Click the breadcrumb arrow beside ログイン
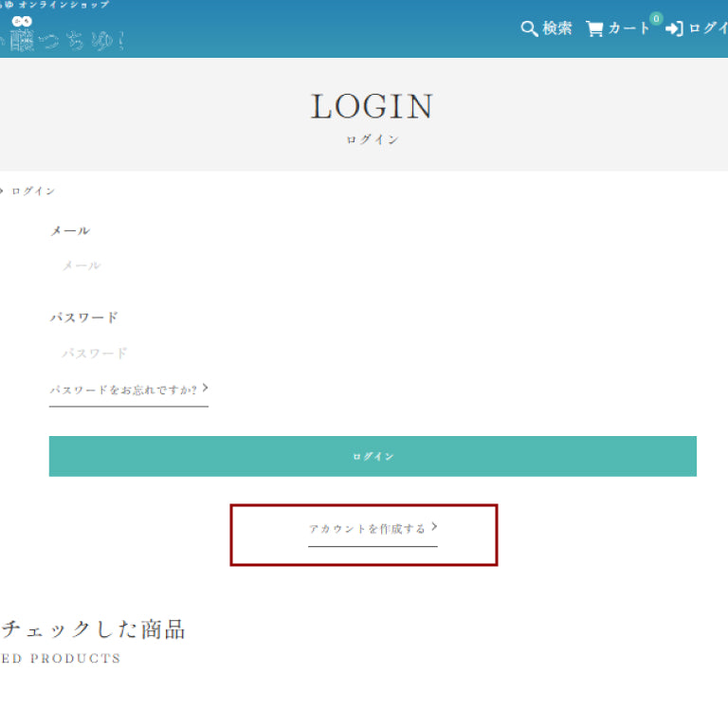 point(2,191)
